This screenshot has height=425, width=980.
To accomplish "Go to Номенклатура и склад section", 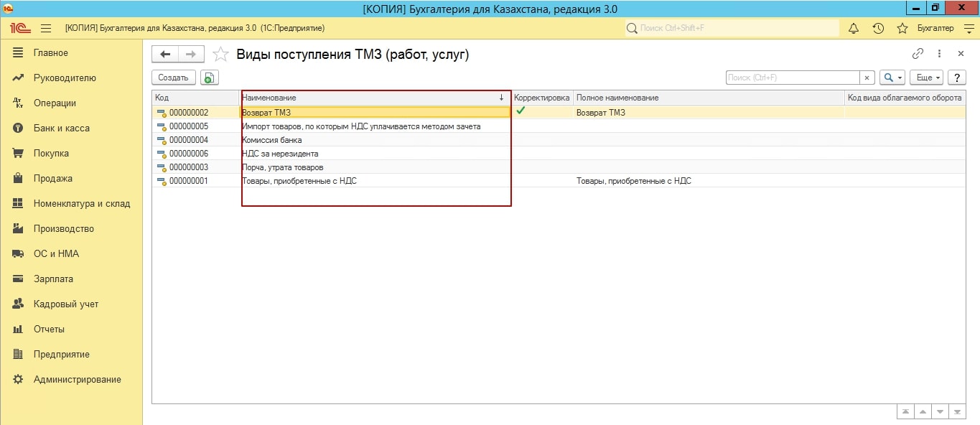I will (81, 204).
